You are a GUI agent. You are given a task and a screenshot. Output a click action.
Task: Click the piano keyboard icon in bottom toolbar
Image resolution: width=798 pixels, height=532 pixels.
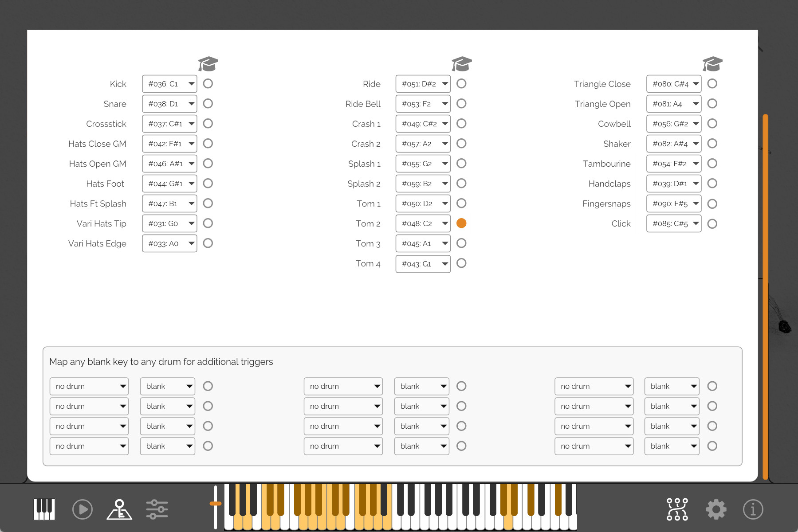(x=44, y=509)
